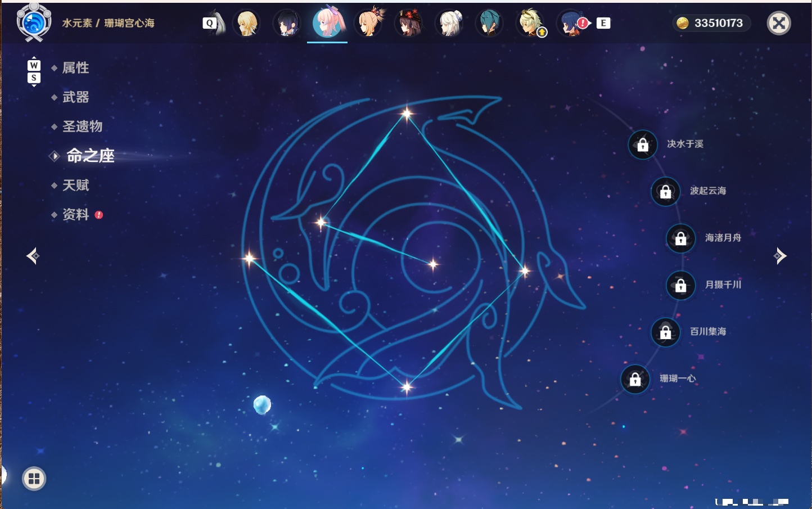Click the W key menu-up indicator
Viewport: 812px width, 509px height.
(34, 65)
